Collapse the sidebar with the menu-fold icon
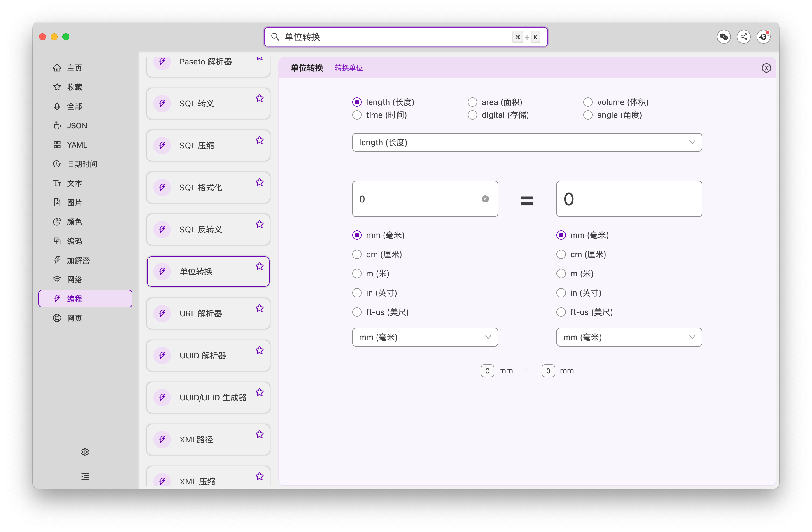This screenshot has width=812, height=532. coord(85,477)
